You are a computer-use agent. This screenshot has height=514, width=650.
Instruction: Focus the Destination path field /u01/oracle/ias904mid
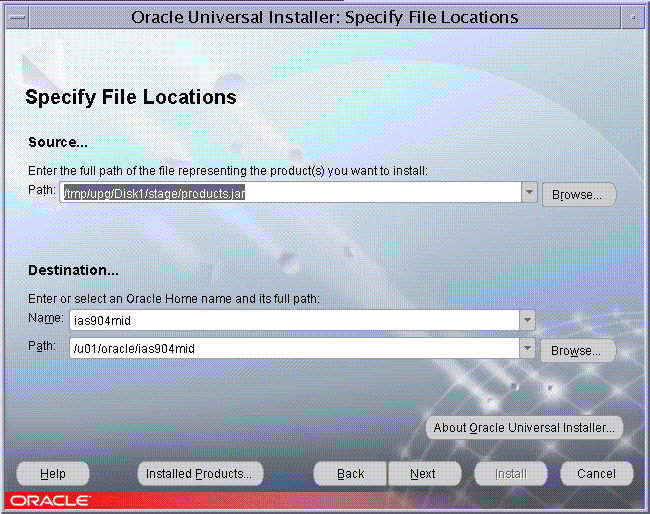point(294,348)
